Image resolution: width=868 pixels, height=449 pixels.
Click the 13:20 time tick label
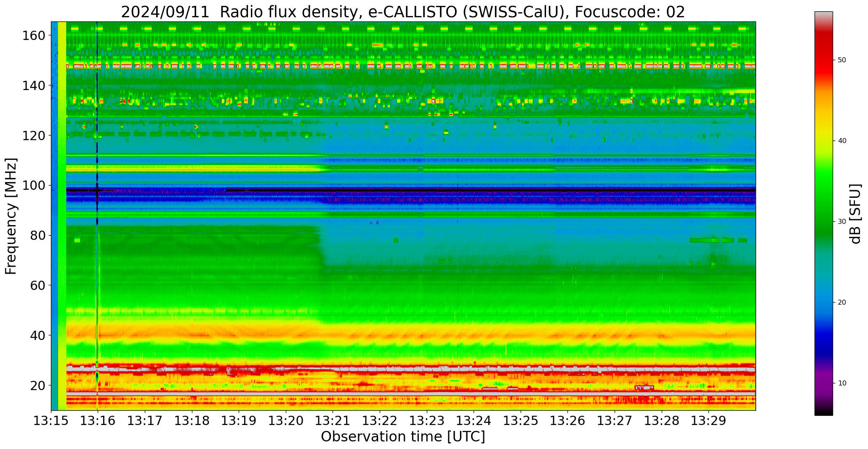coord(286,420)
